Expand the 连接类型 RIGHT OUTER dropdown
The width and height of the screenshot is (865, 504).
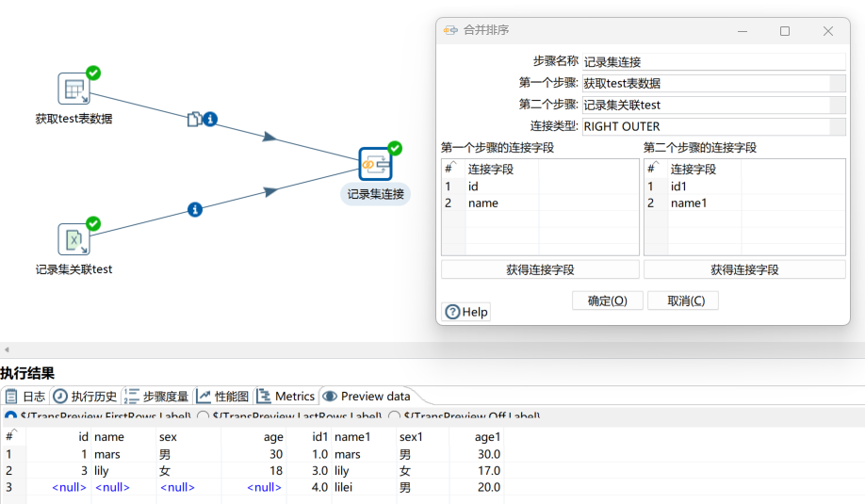coord(838,126)
